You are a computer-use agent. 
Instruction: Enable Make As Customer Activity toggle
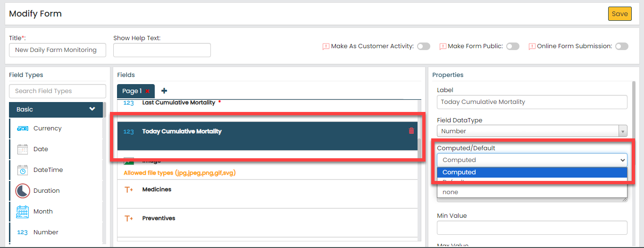423,46
